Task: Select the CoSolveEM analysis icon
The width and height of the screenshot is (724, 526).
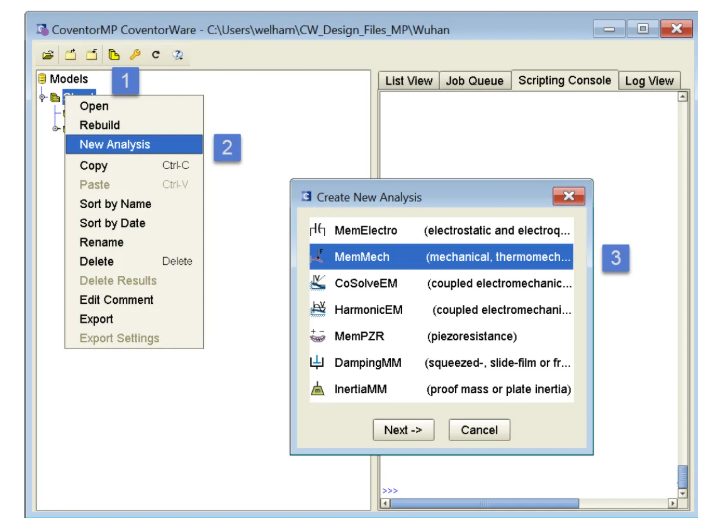Action: (318, 283)
